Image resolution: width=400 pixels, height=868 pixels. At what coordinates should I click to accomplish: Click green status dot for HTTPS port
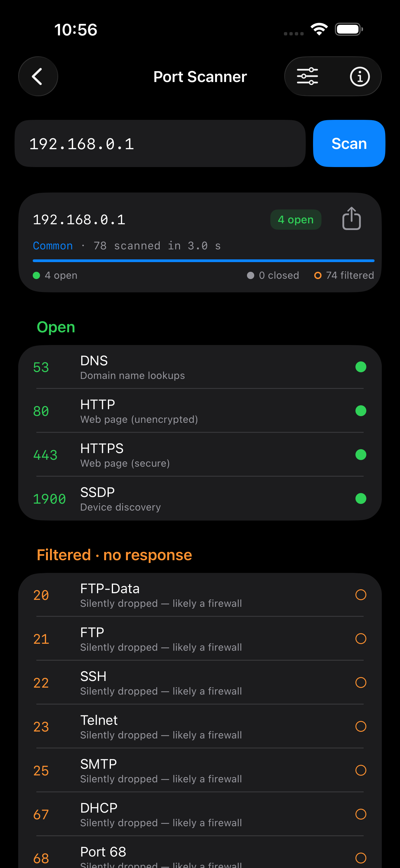coord(361,455)
